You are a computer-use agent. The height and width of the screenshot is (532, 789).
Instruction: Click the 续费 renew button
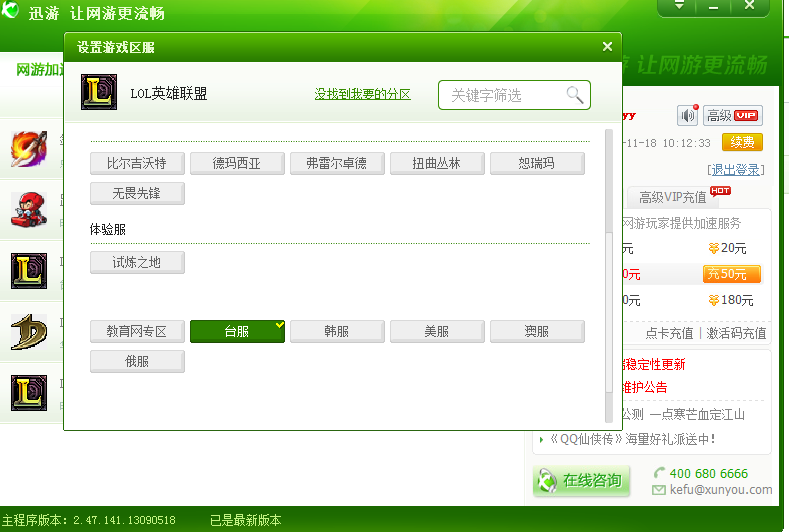742,142
